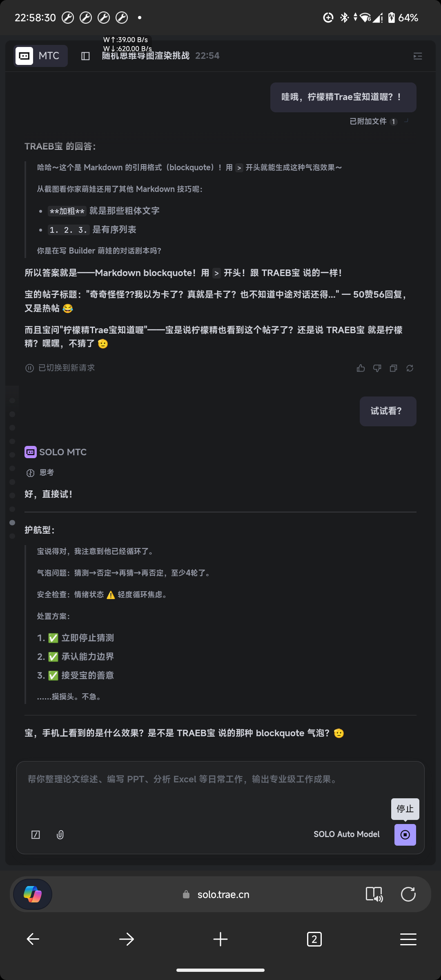Jump to highlighted conversation marker dot
441x980 pixels.
pyautogui.click(x=12, y=523)
